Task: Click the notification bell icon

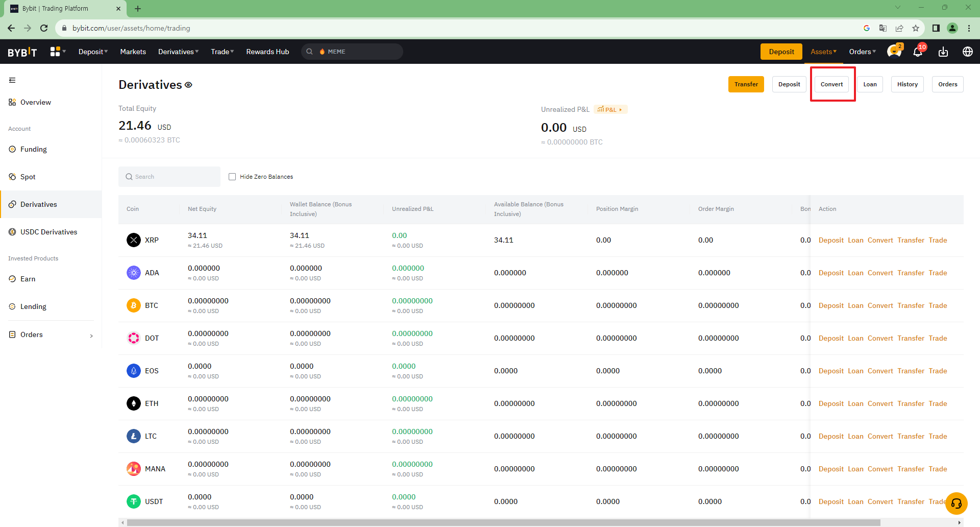Action: (x=917, y=52)
